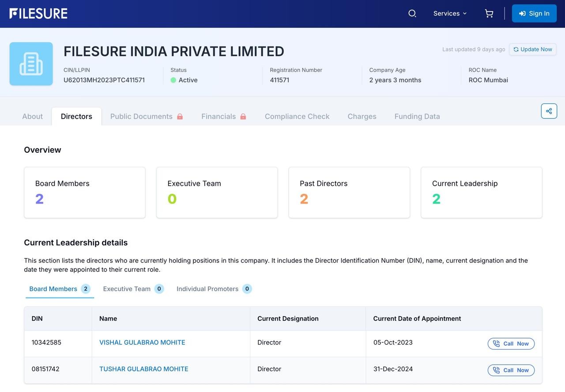Expand the Services dropdown menu
Viewport: 565px width, 392px height.
[x=450, y=14]
